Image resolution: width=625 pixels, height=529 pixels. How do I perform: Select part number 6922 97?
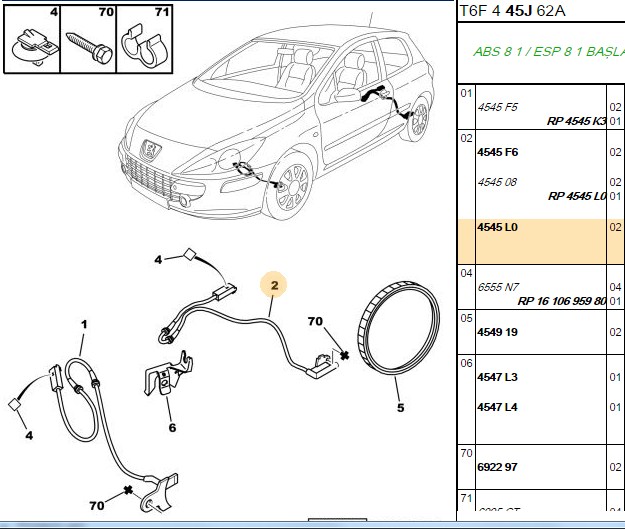point(497,467)
